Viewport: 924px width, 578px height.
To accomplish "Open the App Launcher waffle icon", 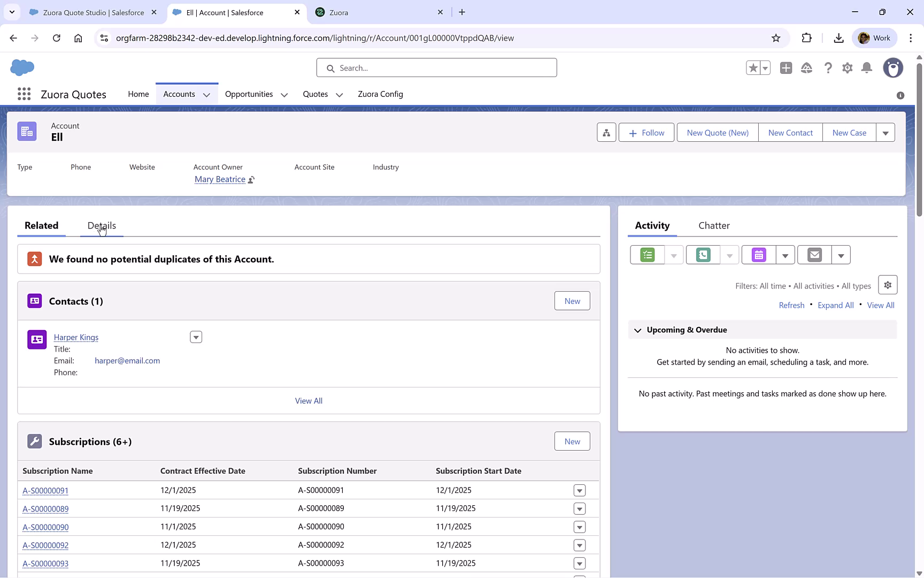I will 24,94.
